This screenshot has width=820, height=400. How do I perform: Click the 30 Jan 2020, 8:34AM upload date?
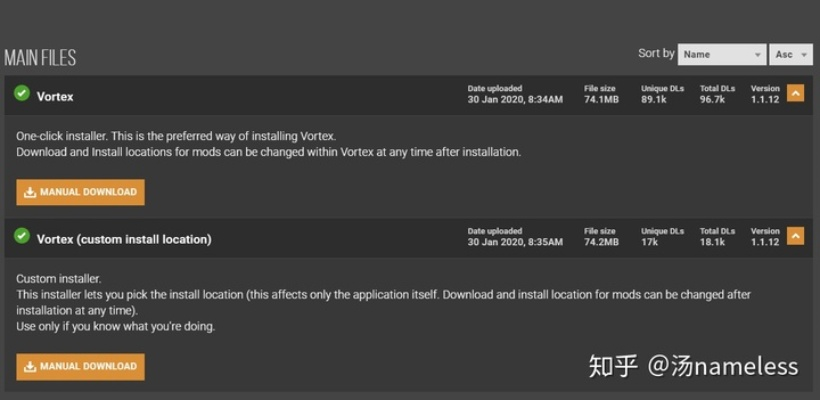click(514, 100)
